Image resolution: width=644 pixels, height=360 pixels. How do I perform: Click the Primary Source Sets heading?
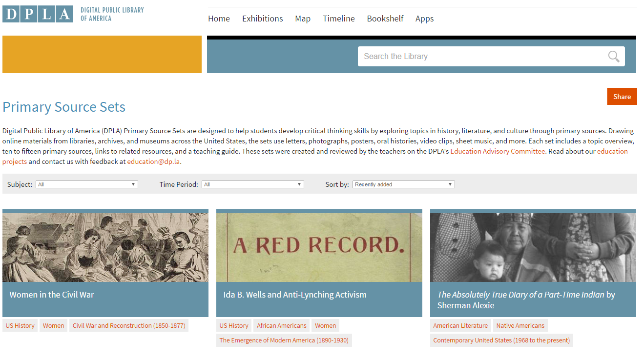[x=64, y=107]
